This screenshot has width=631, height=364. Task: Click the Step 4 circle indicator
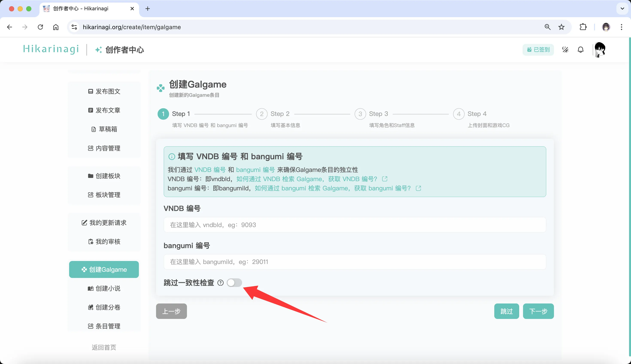click(x=459, y=114)
